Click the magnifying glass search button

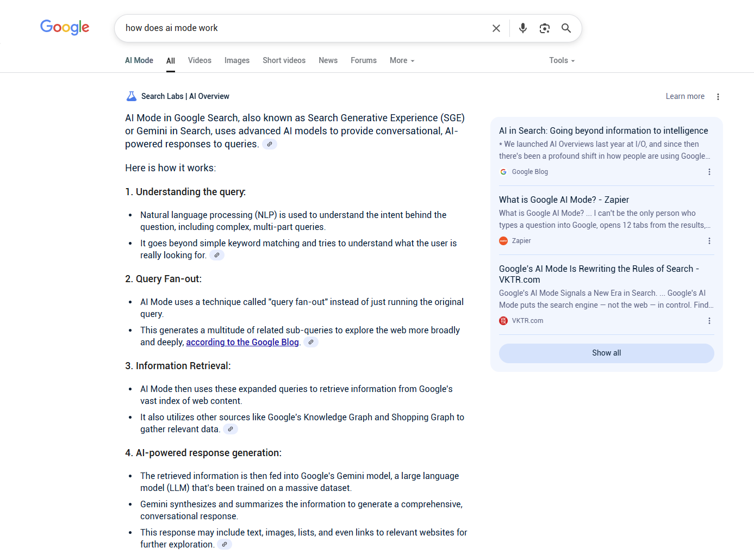pos(566,28)
